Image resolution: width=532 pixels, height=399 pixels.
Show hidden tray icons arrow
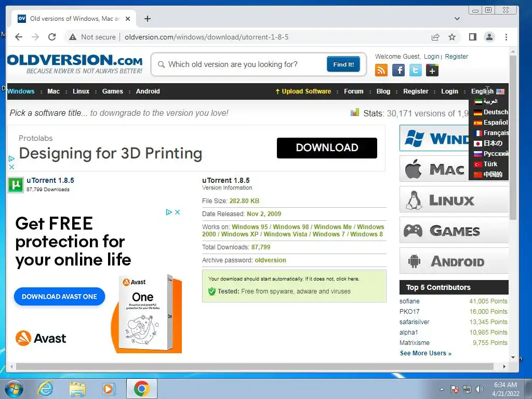[x=442, y=389]
